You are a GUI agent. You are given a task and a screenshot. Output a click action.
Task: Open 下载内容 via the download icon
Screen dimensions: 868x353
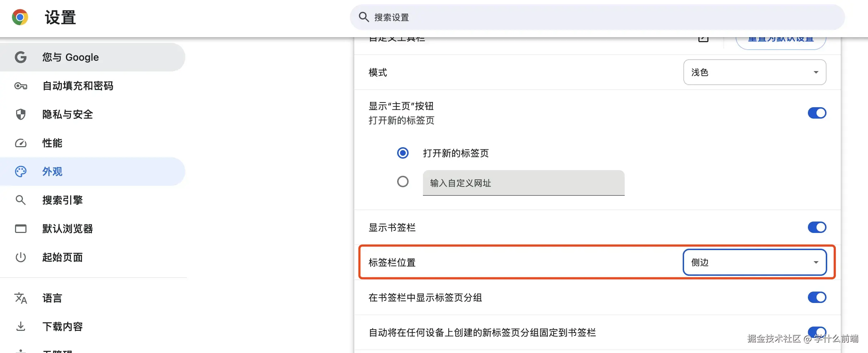pyautogui.click(x=20, y=326)
